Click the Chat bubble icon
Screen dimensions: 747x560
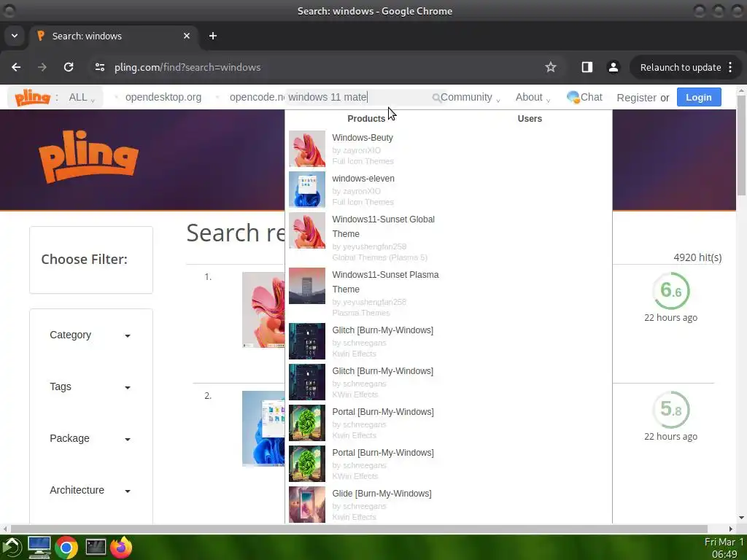pyautogui.click(x=573, y=97)
